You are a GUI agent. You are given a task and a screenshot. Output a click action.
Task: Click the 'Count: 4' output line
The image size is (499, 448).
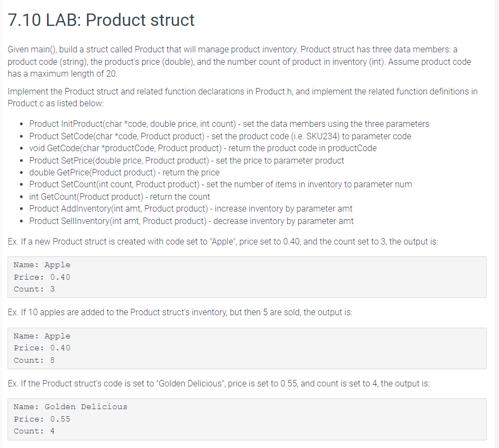34,431
